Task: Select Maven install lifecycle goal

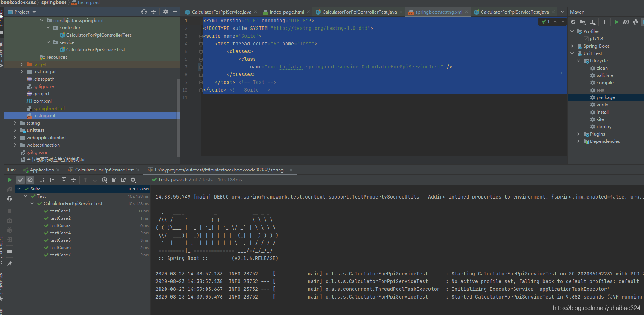Action: coord(602,112)
